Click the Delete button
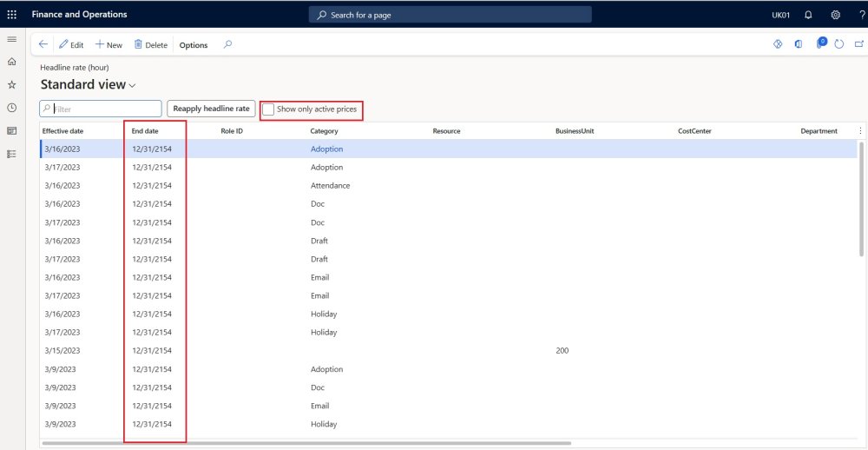The width and height of the screenshot is (868, 450). (x=150, y=45)
